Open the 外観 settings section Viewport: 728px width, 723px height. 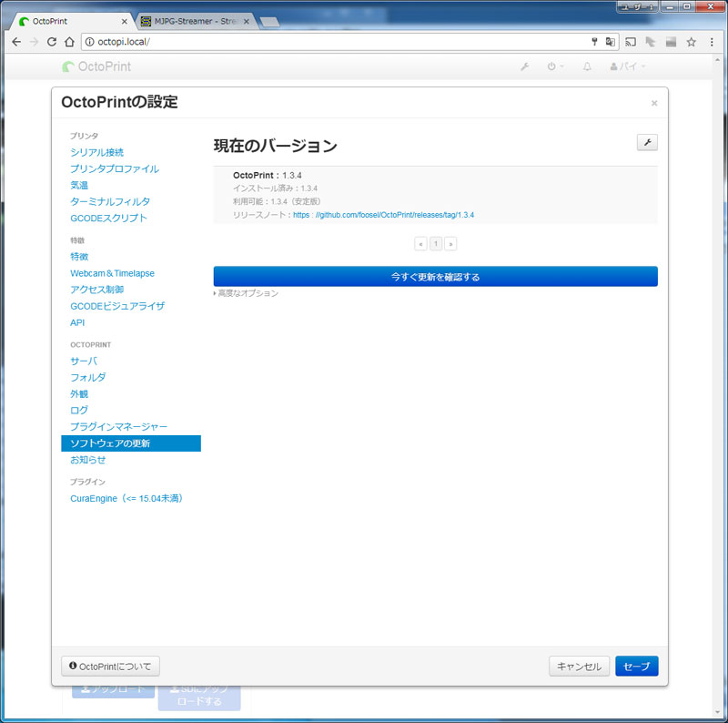(79, 394)
